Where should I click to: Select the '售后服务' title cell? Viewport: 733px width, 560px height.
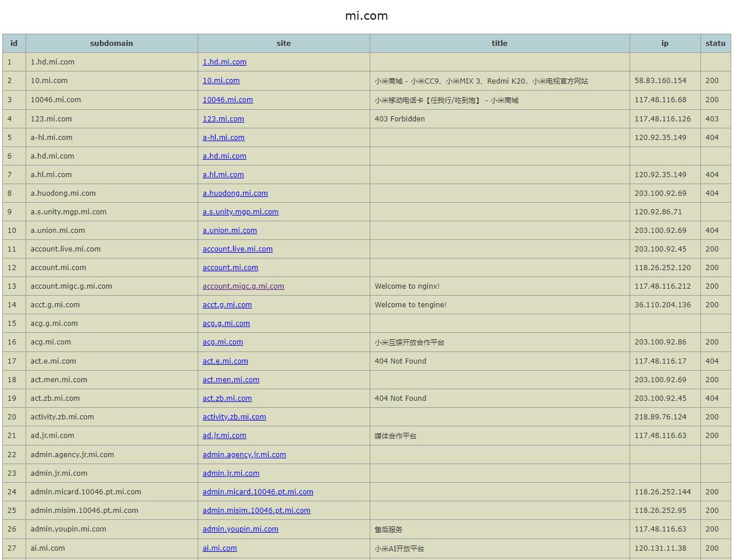tap(500, 529)
